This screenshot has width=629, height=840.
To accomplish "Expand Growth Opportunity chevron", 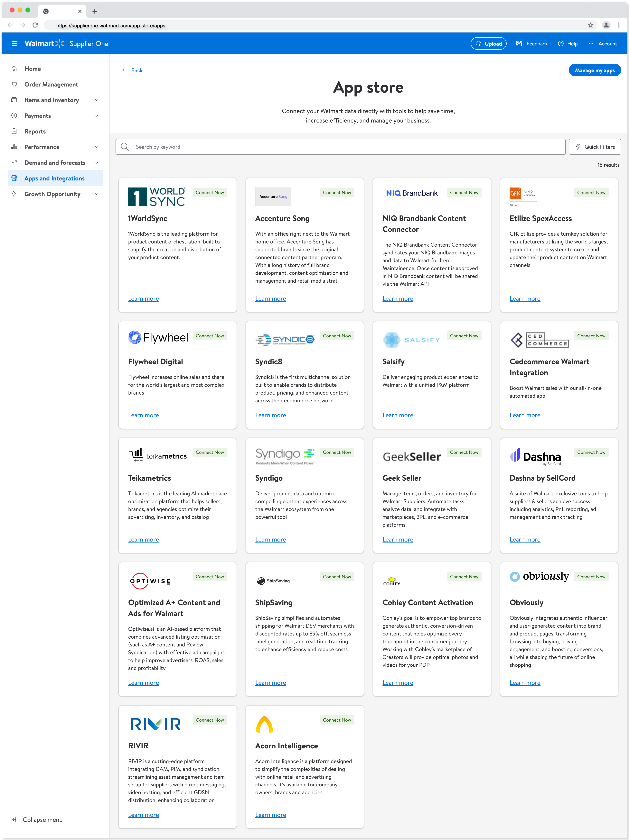I will pyautogui.click(x=97, y=194).
